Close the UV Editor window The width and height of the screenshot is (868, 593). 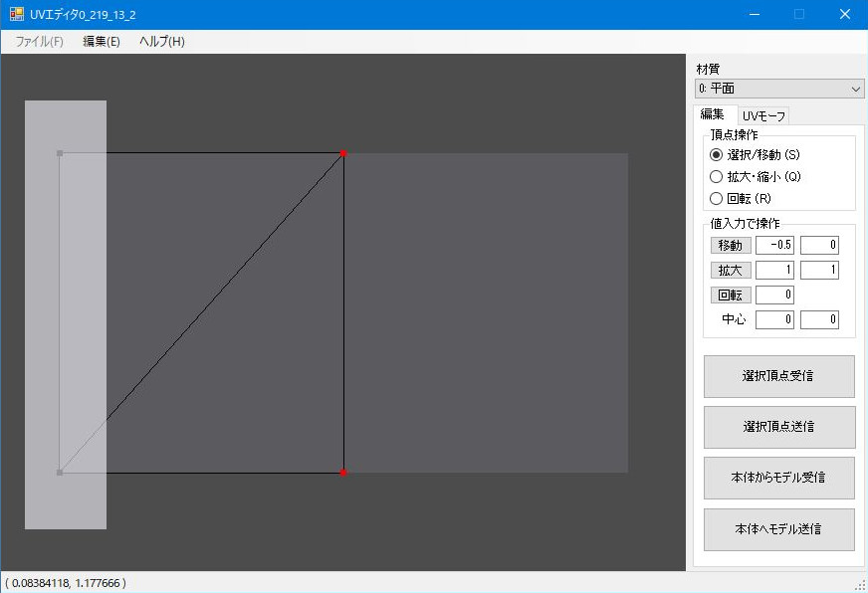[845, 14]
